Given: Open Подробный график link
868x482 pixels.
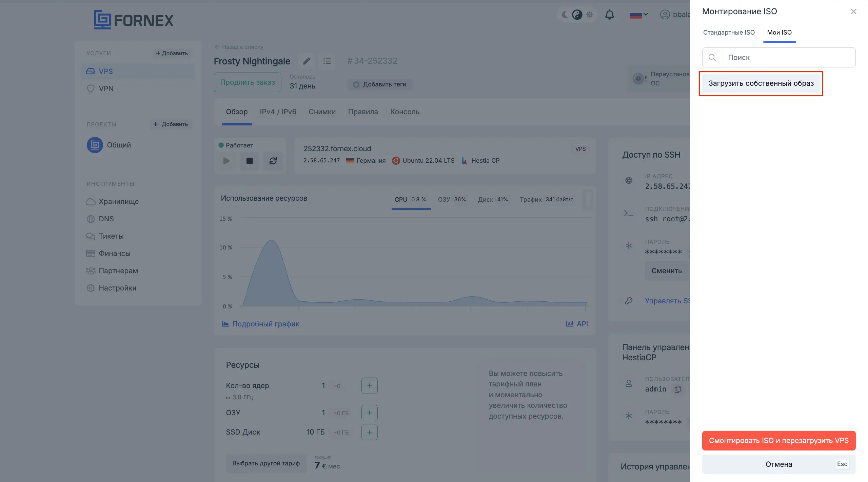Looking at the screenshot, I should pyautogui.click(x=260, y=324).
